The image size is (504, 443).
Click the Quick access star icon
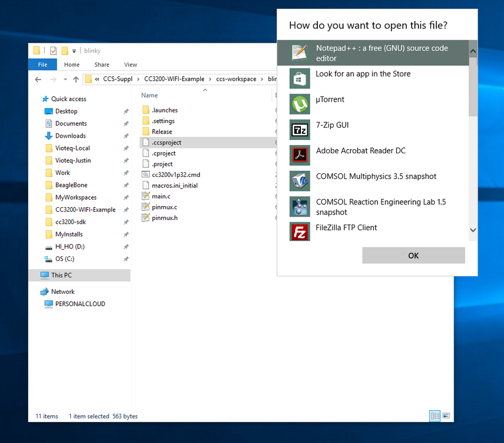coord(45,99)
